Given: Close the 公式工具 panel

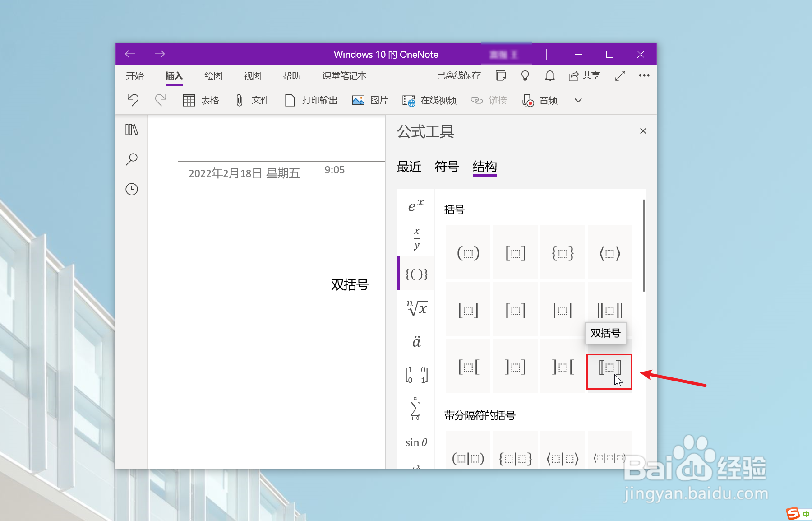Looking at the screenshot, I should [x=643, y=131].
